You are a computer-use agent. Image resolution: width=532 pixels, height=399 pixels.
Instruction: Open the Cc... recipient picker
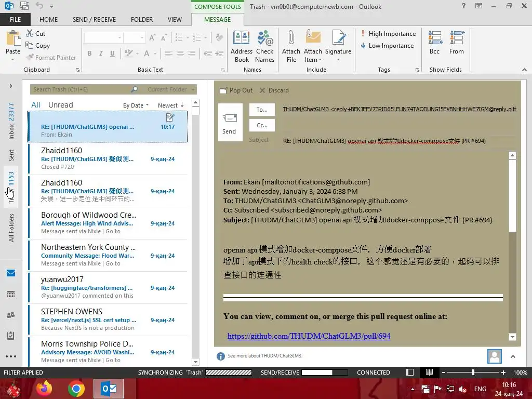click(262, 125)
